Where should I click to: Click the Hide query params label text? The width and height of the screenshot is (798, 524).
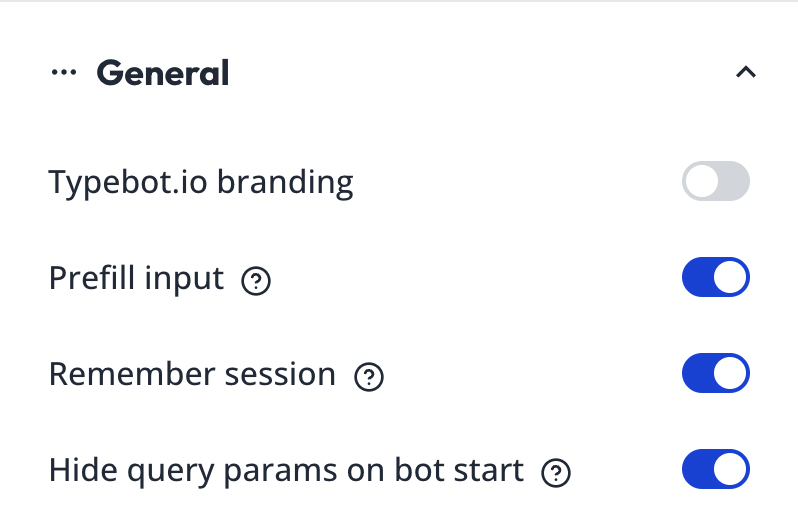286,470
